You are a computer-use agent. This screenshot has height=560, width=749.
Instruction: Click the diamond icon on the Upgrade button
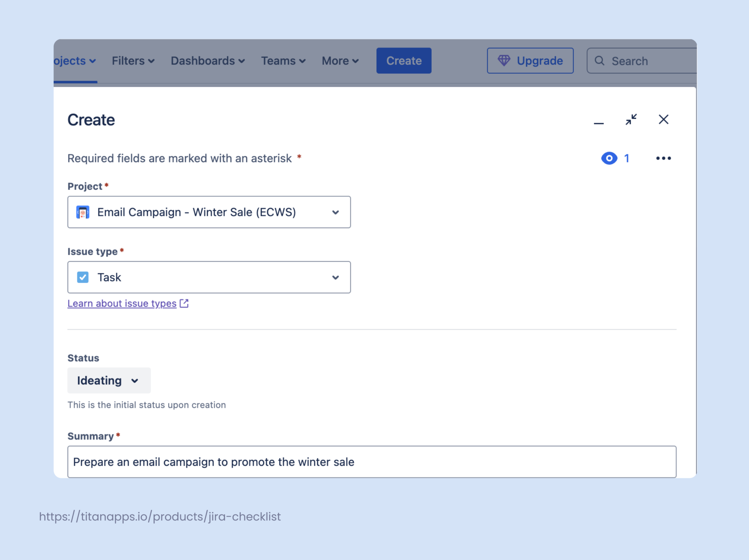tap(505, 61)
